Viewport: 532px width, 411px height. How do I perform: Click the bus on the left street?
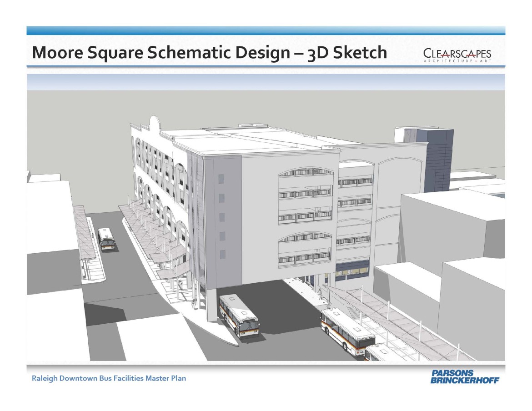106,240
